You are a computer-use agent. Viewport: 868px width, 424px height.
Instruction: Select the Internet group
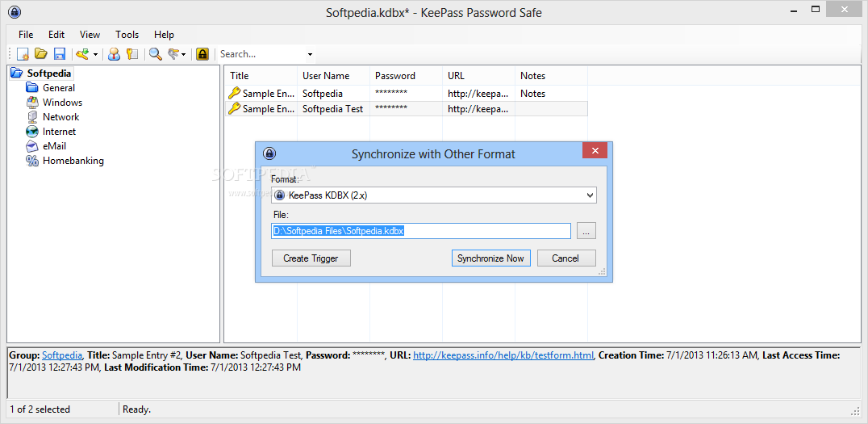click(59, 132)
